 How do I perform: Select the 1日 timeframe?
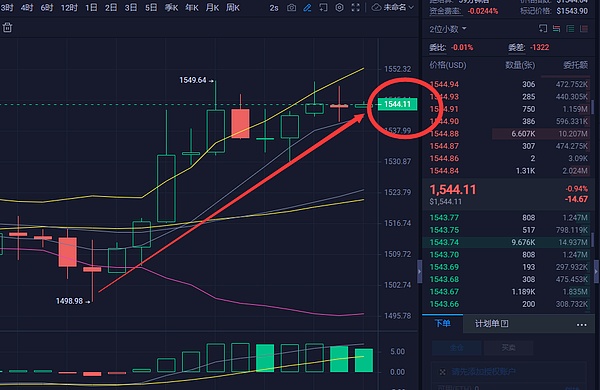(x=91, y=8)
